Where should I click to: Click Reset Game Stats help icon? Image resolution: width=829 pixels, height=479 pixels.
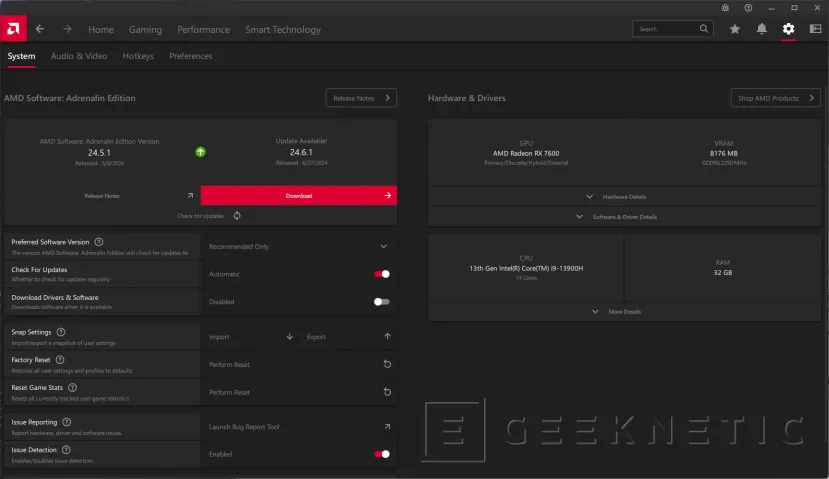(72, 388)
